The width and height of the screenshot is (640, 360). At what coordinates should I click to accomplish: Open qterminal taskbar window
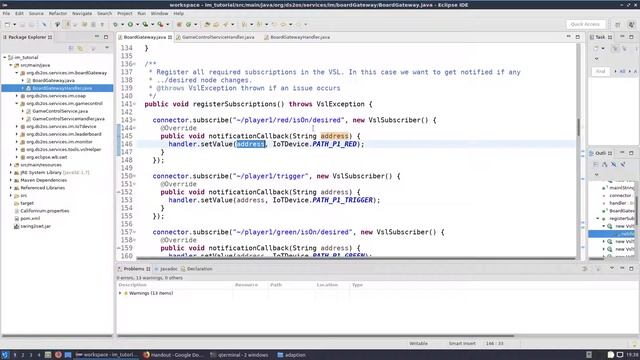pyautogui.click(x=239, y=355)
